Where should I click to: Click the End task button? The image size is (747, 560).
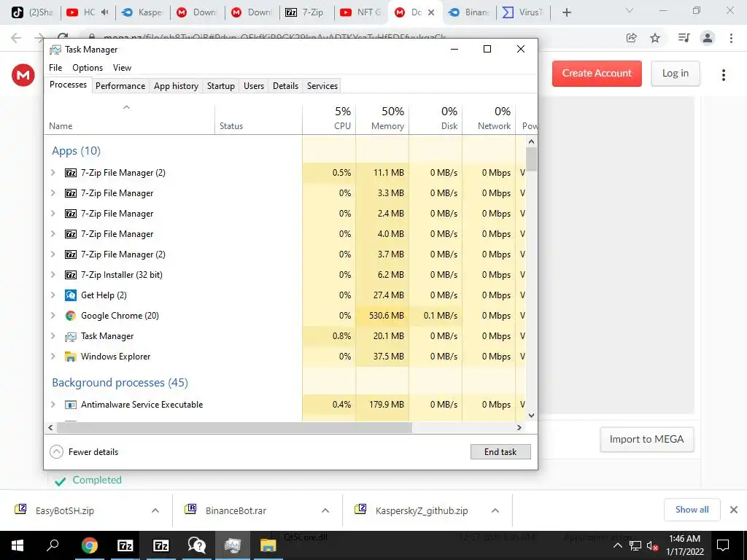pyautogui.click(x=500, y=452)
